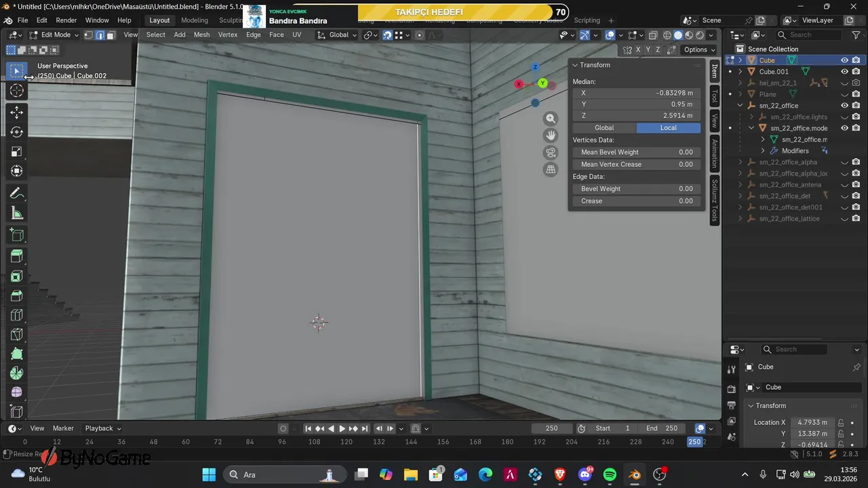Open the Global transform orientation dropdown

tap(338, 35)
